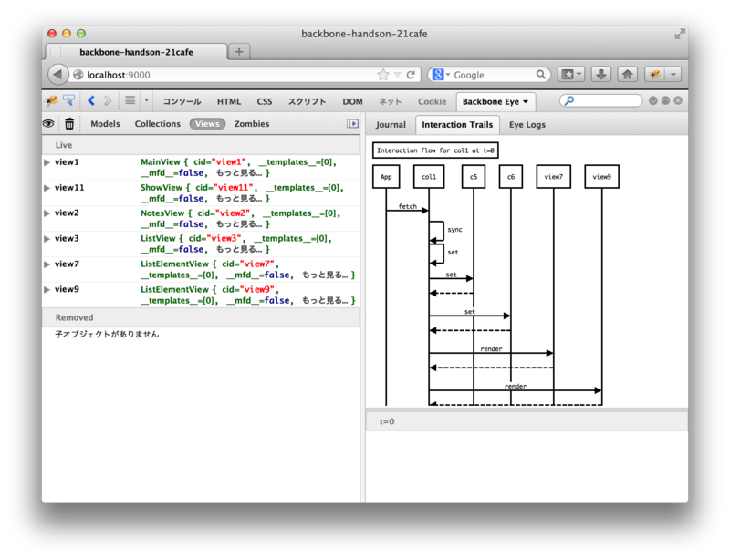Select the Collections filter button
The width and height of the screenshot is (730, 560).
pos(157,124)
